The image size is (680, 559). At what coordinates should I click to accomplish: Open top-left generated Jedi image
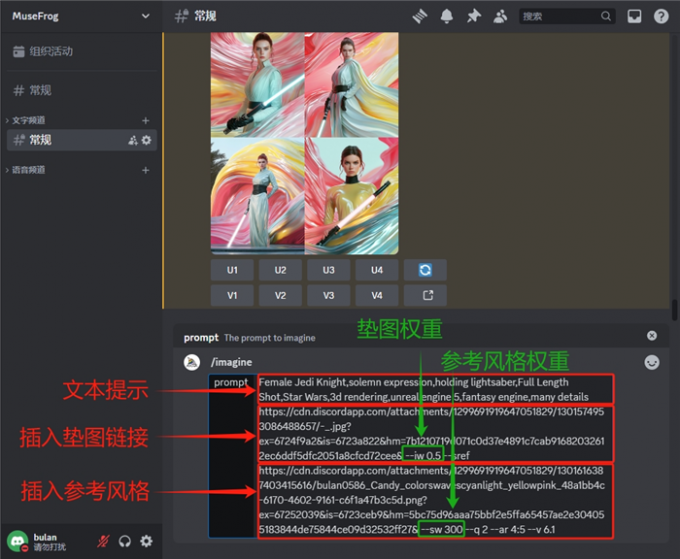coord(258,85)
